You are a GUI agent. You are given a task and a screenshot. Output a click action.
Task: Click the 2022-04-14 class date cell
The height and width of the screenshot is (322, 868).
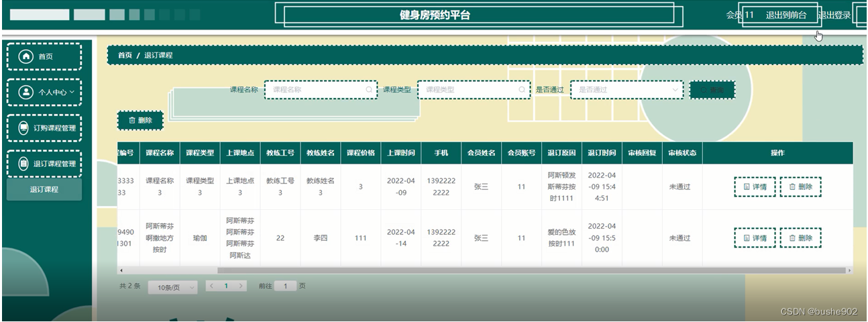401,237
